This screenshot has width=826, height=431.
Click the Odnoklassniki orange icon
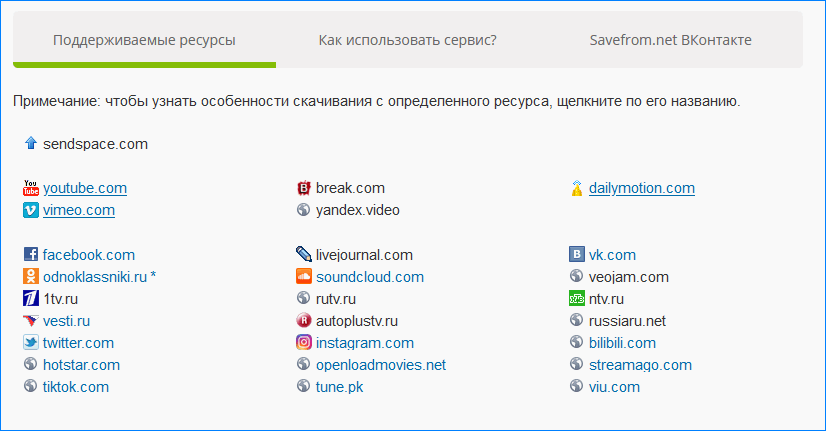click(31, 276)
